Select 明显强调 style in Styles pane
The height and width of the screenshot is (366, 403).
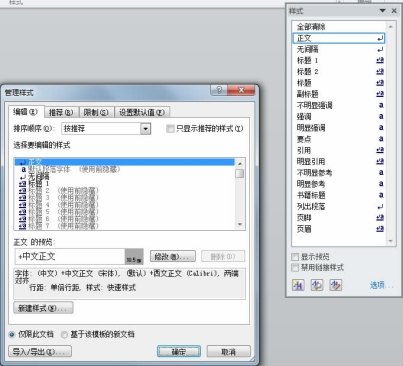click(x=339, y=128)
